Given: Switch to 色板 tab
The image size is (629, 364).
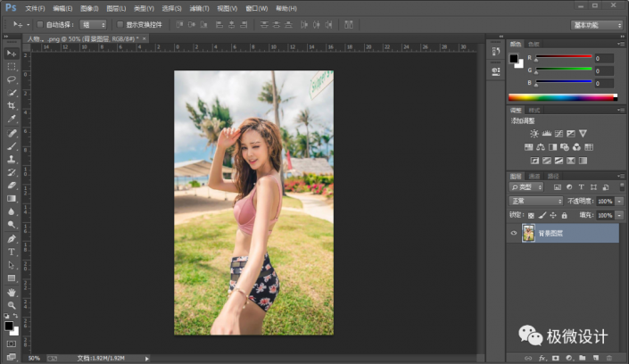Looking at the screenshot, I should click(x=534, y=44).
